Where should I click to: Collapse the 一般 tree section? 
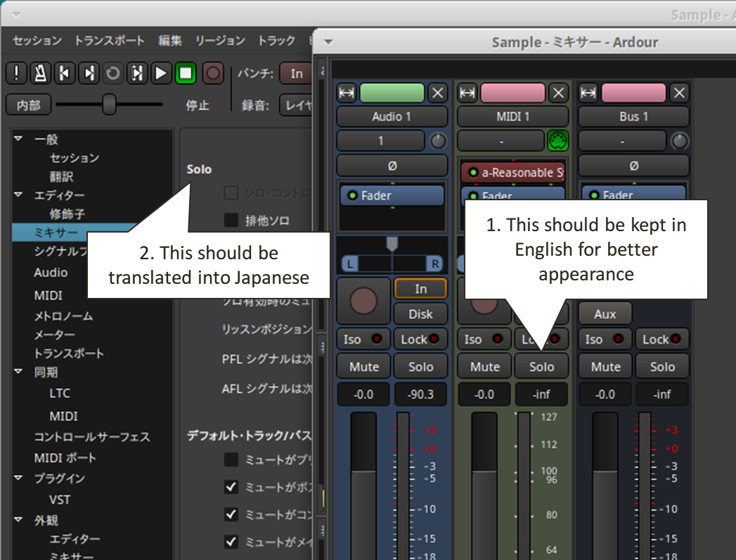[18, 139]
